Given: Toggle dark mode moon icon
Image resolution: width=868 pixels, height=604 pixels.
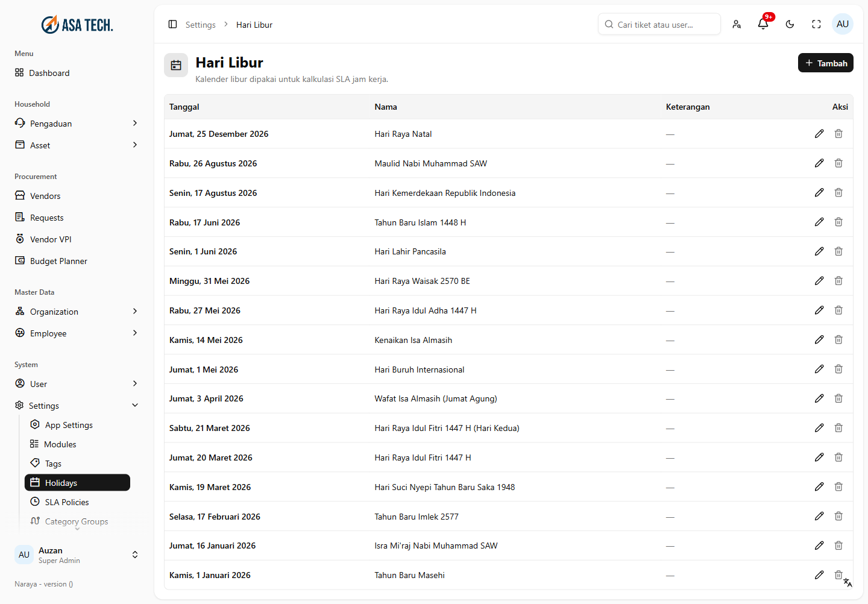Looking at the screenshot, I should pos(790,24).
